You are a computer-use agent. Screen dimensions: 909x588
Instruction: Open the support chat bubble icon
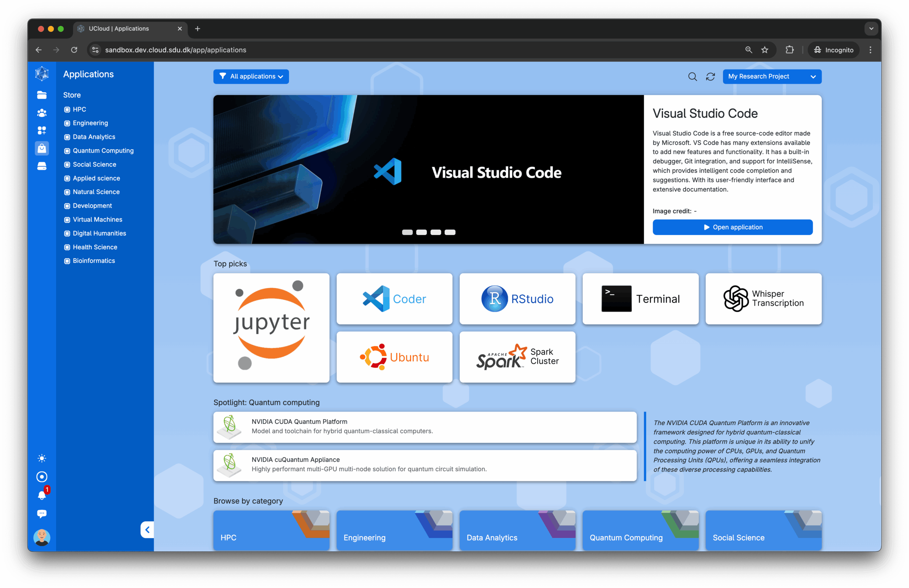tap(42, 513)
